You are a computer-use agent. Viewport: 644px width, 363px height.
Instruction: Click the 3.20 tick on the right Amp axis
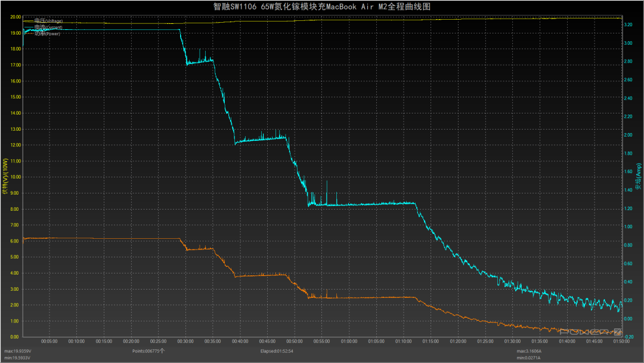[628, 24]
